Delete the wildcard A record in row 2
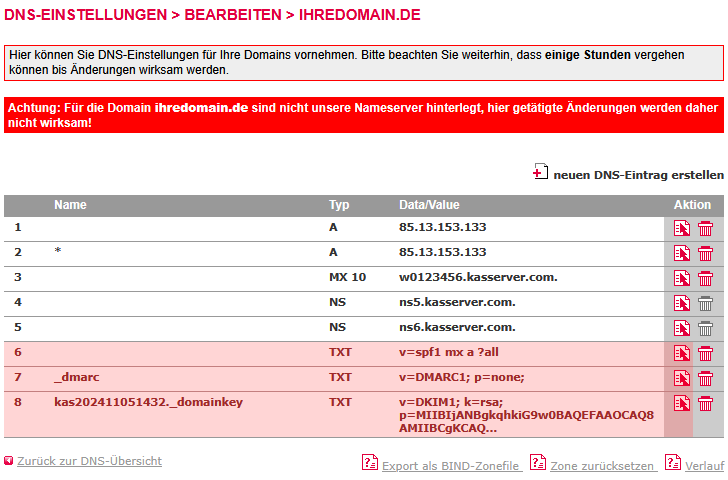The image size is (728, 480). (x=705, y=253)
